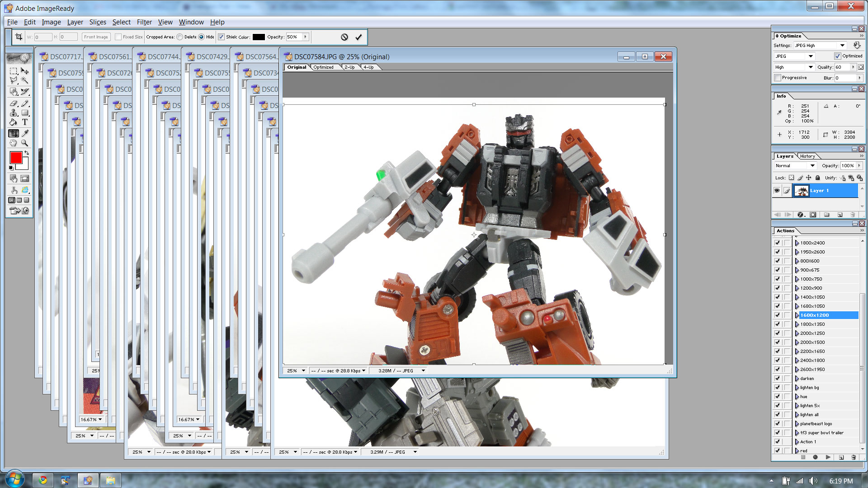Switch to the 2-Up view tab
Viewport: 868px width, 488px height.
pos(349,67)
